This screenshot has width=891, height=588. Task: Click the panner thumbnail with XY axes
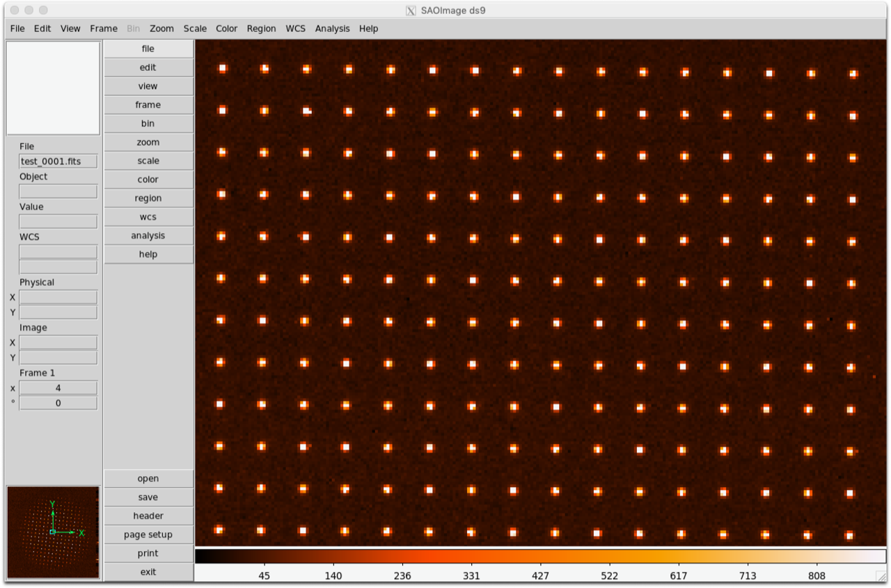53,532
